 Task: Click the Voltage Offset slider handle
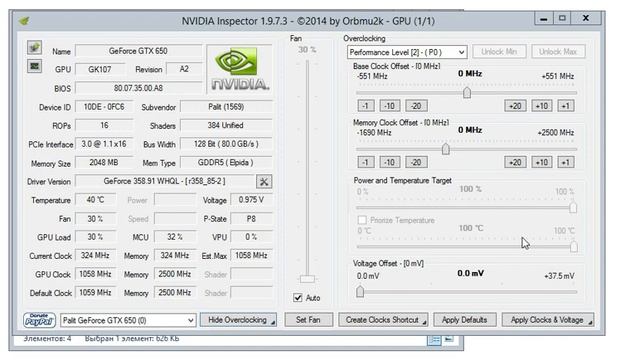360,291
